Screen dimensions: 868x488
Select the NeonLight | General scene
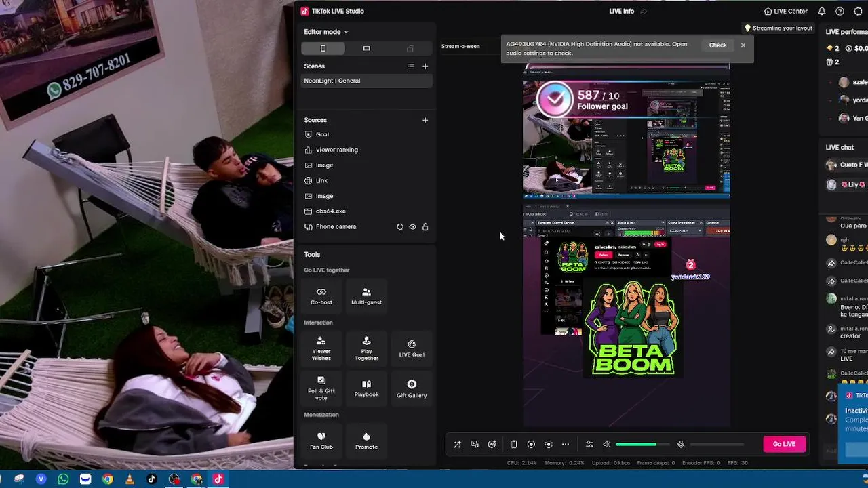click(x=367, y=81)
